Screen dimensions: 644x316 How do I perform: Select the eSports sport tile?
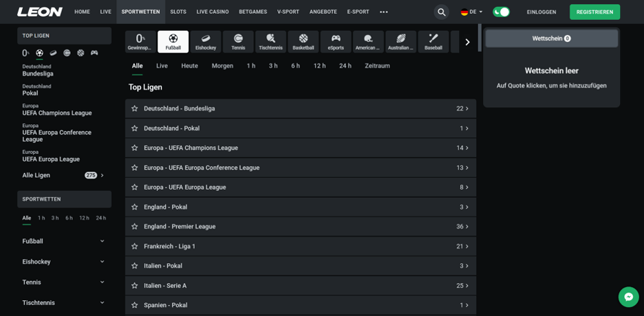(x=336, y=42)
